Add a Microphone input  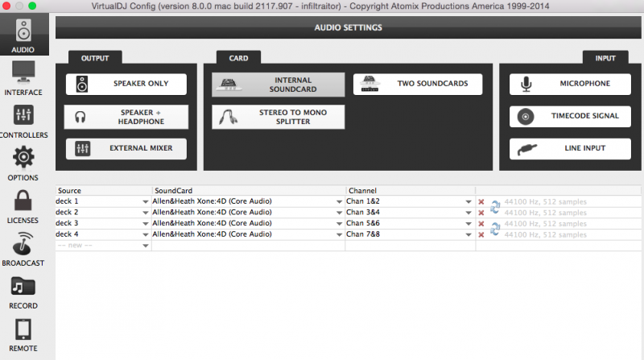570,85
